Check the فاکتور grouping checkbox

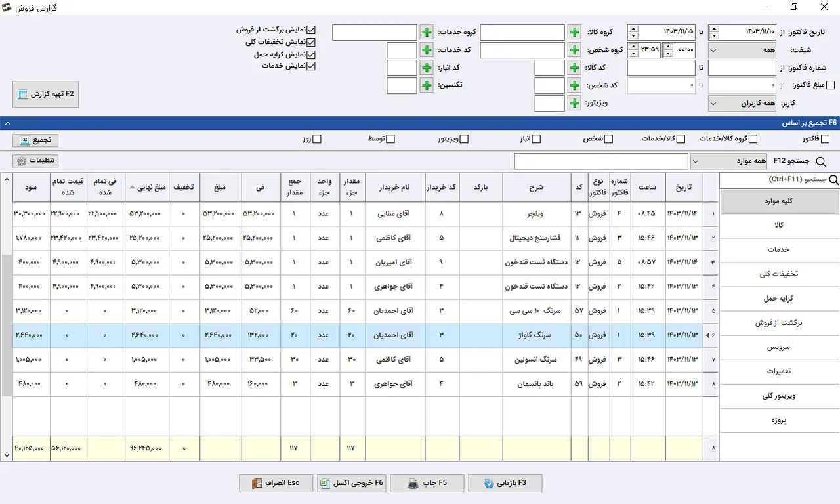[x=826, y=139]
